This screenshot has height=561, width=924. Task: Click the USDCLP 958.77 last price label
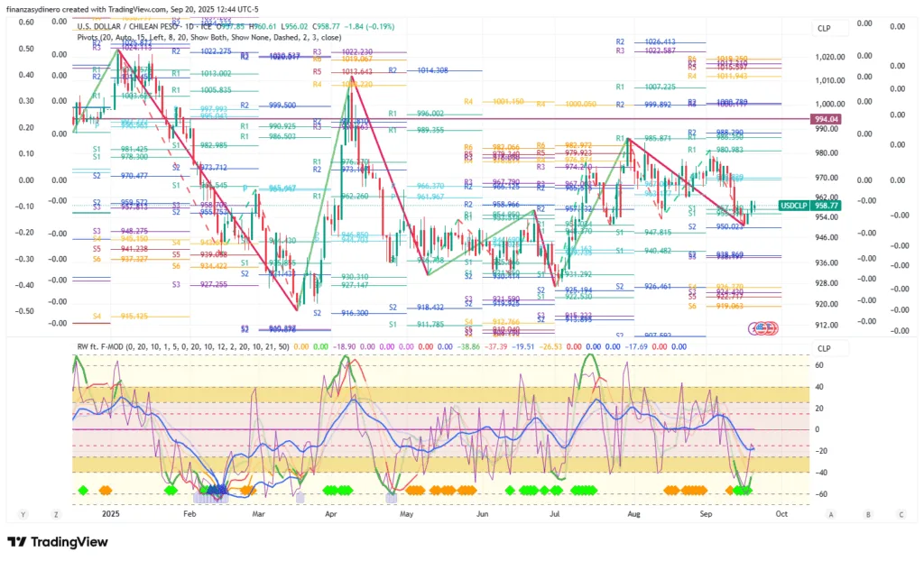(809, 206)
